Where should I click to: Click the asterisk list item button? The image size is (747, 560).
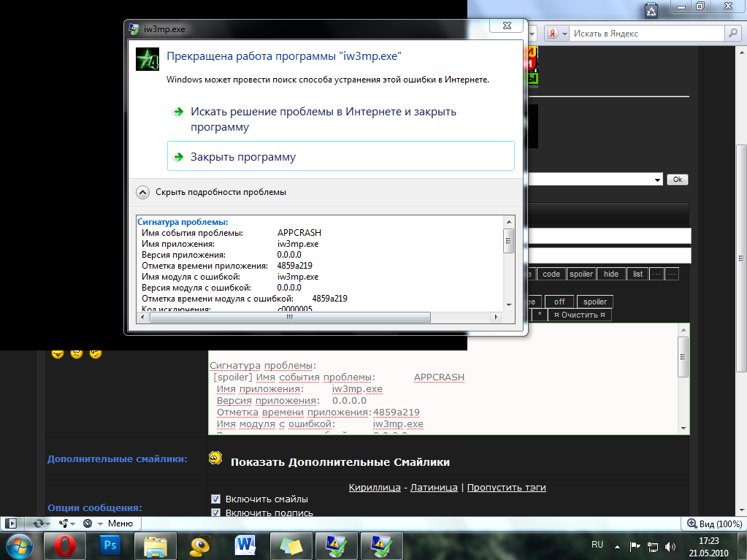[x=540, y=315]
